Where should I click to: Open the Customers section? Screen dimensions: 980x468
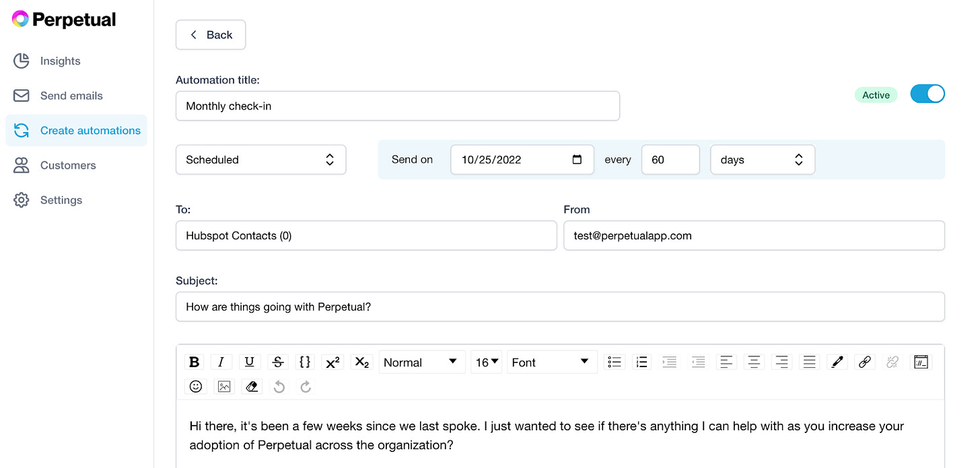[55, 165]
